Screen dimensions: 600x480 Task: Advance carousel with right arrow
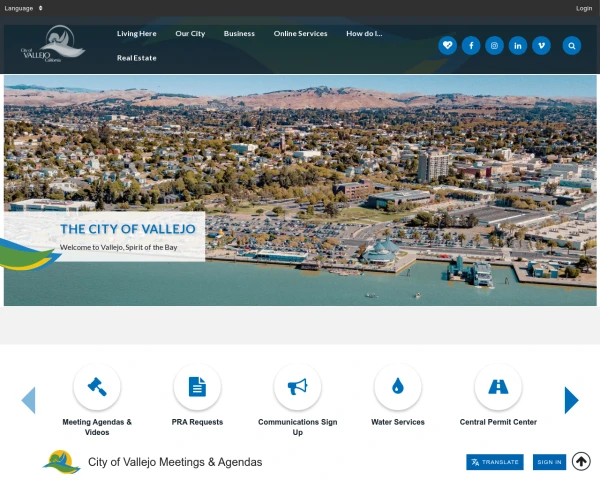click(x=571, y=400)
